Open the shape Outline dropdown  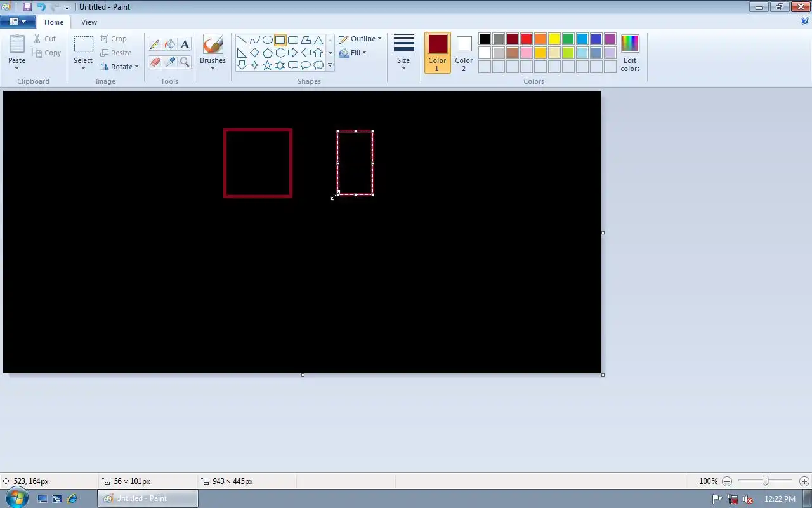(360, 39)
